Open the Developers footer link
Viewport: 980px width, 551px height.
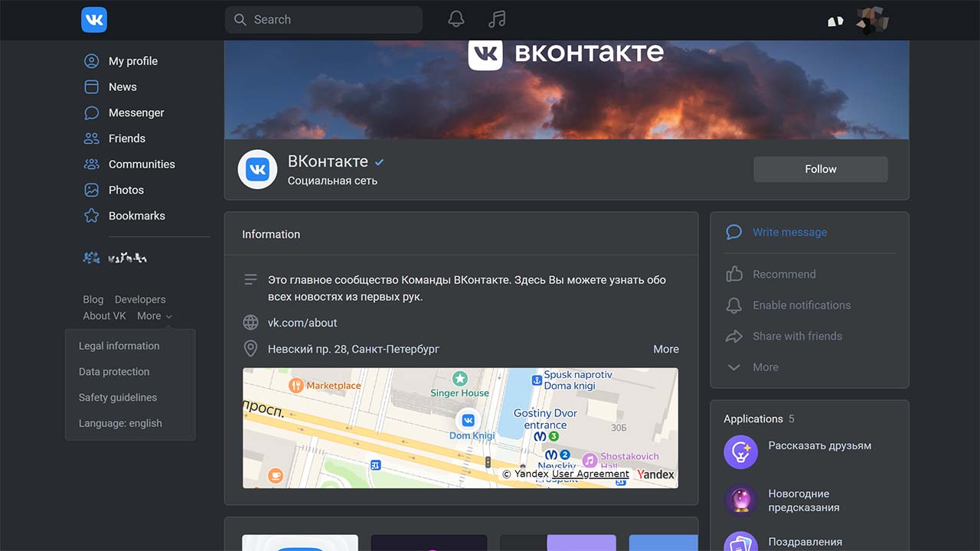click(x=140, y=299)
